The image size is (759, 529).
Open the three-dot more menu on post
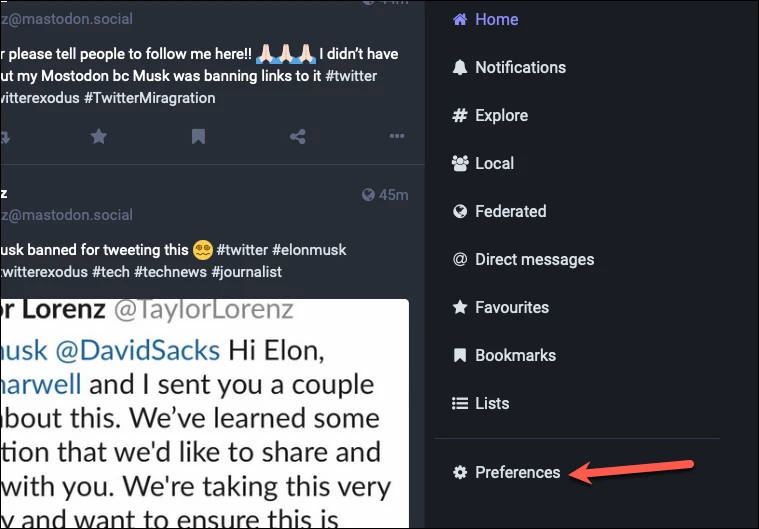397,136
